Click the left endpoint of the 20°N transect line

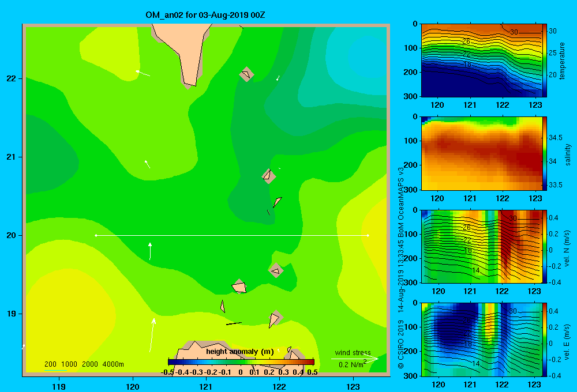click(96, 235)
